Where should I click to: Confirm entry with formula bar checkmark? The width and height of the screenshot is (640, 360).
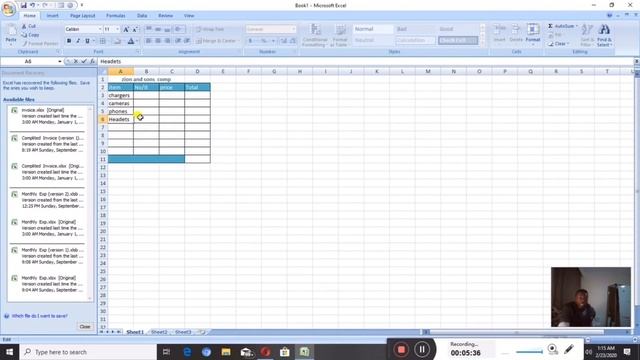pyautogui.click(x=84, y=61)
